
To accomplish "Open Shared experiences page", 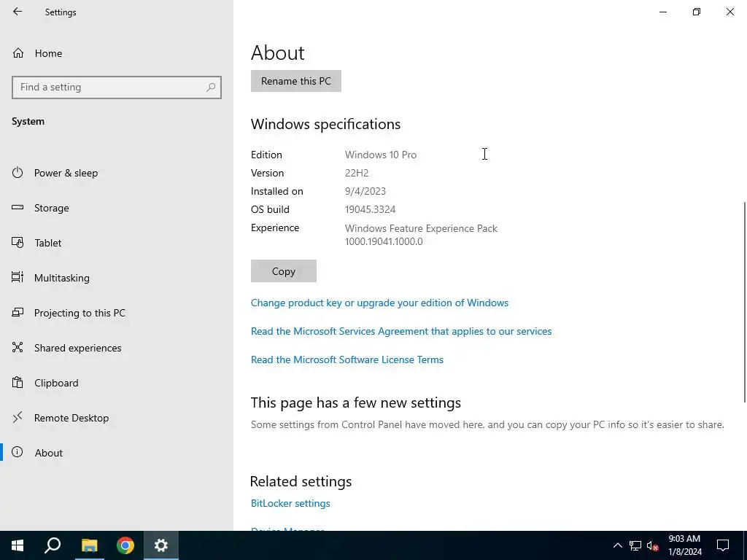I will (x=77, y=348).
